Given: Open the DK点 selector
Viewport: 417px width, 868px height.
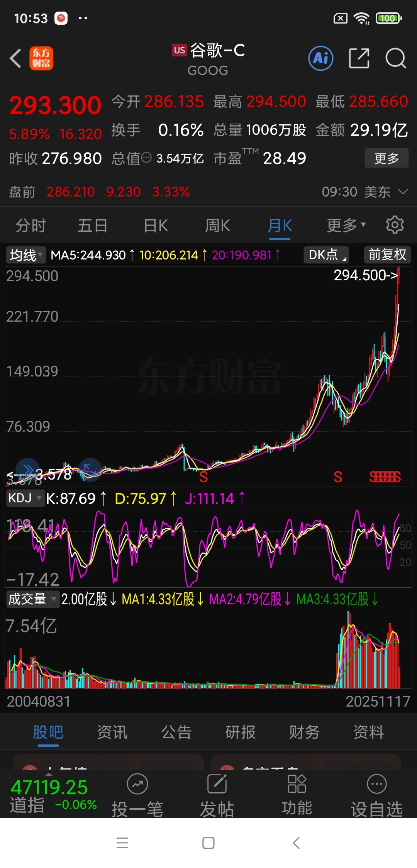Looking at the screenshot, I should point(326,255).
